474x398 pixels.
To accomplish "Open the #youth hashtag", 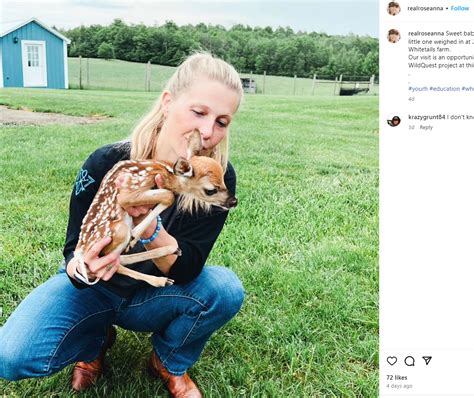I will tap(418, 89).
